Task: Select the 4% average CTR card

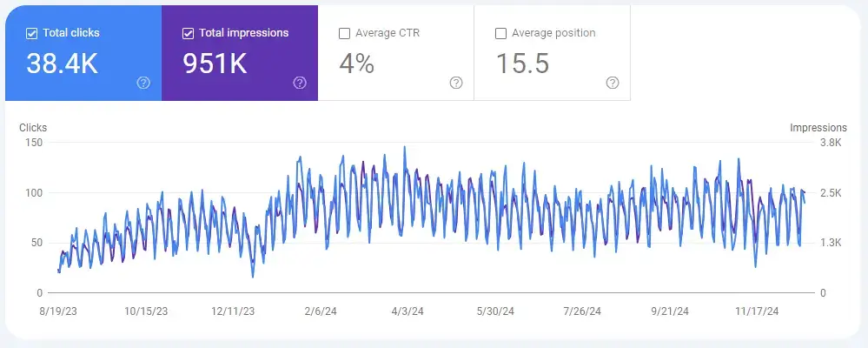Action: click(x=396, y=53)
